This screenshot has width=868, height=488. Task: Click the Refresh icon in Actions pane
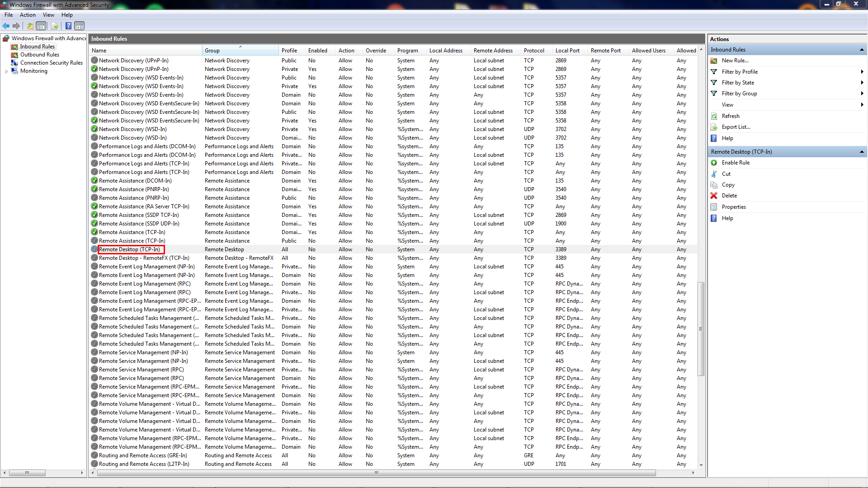pyautogui.click(x=714, y=116)
